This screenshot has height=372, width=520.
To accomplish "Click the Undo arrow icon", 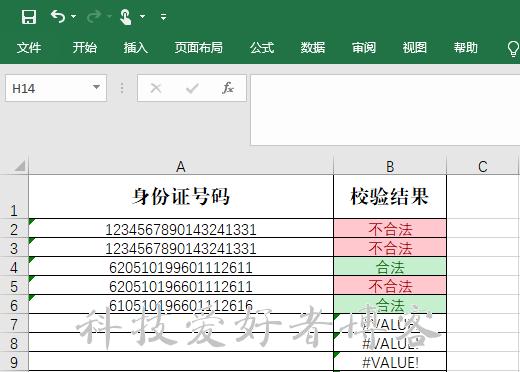I will (x=58, y=16).
